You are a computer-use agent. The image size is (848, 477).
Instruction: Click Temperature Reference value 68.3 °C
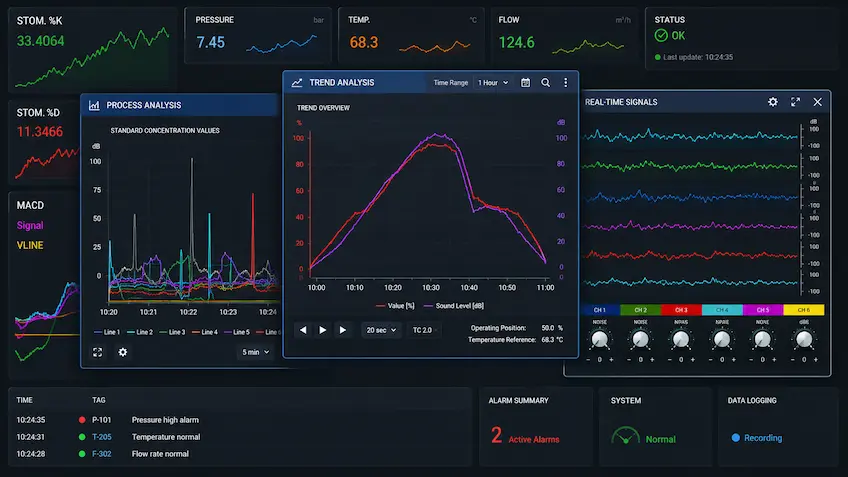coord(552,340)
